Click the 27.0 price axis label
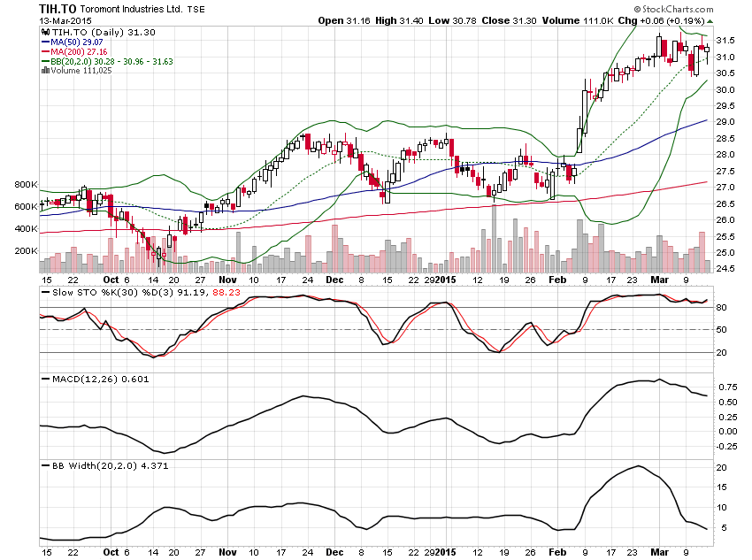The width and height of the screenshot is (752, 560). click(x=725, y=188)
